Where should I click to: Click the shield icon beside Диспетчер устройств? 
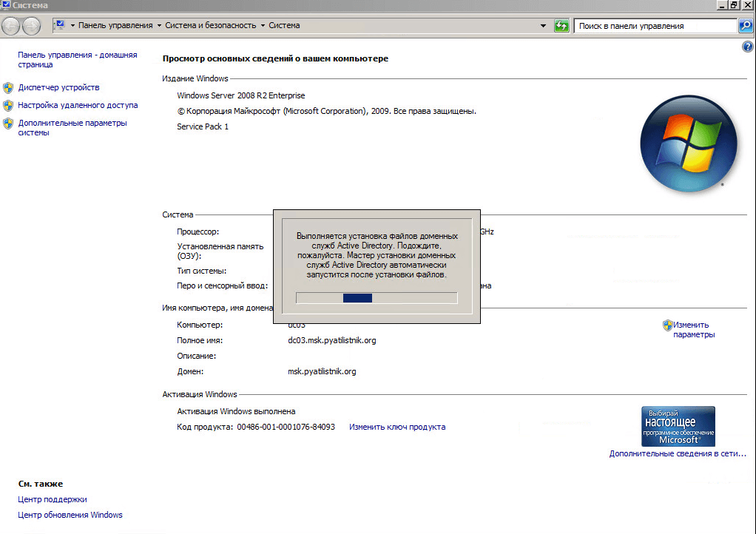click(8, 88)
